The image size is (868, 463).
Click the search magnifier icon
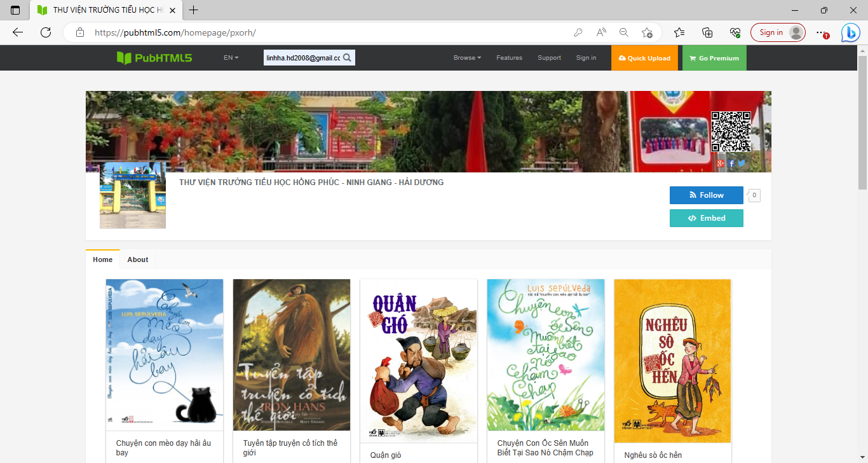pyautogui.click(x=348, y=58)
